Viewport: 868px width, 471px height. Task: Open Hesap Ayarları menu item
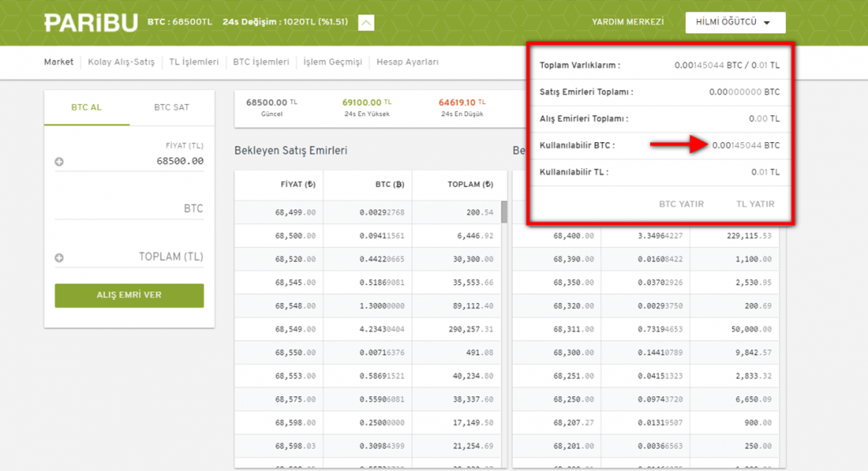[x=407, y=62]
